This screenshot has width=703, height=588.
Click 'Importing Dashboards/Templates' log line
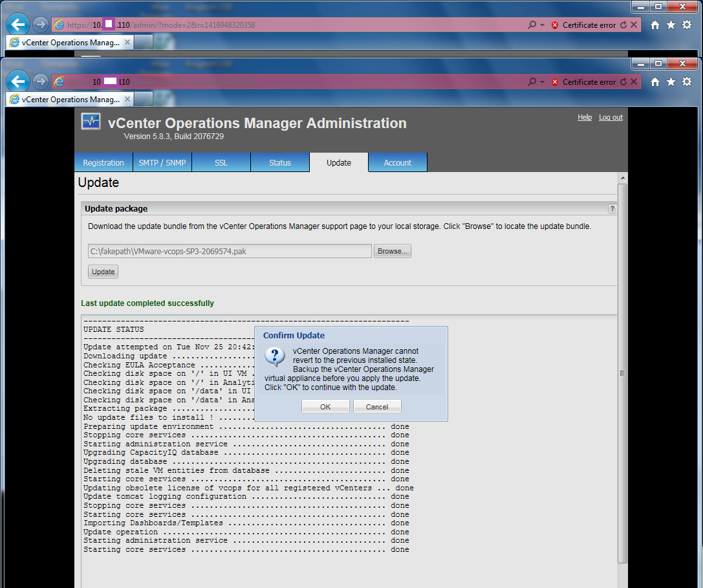pos(246,523)
